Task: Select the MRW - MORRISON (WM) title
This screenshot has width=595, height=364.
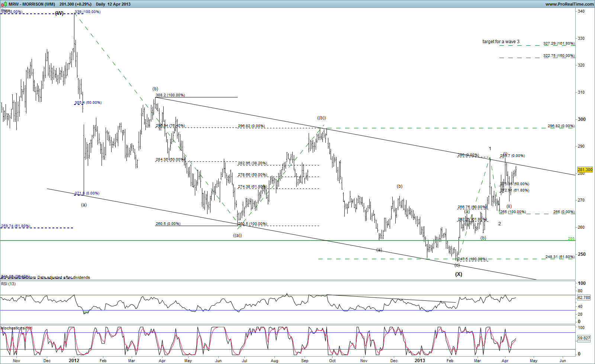Action: (x=32, y=4)
